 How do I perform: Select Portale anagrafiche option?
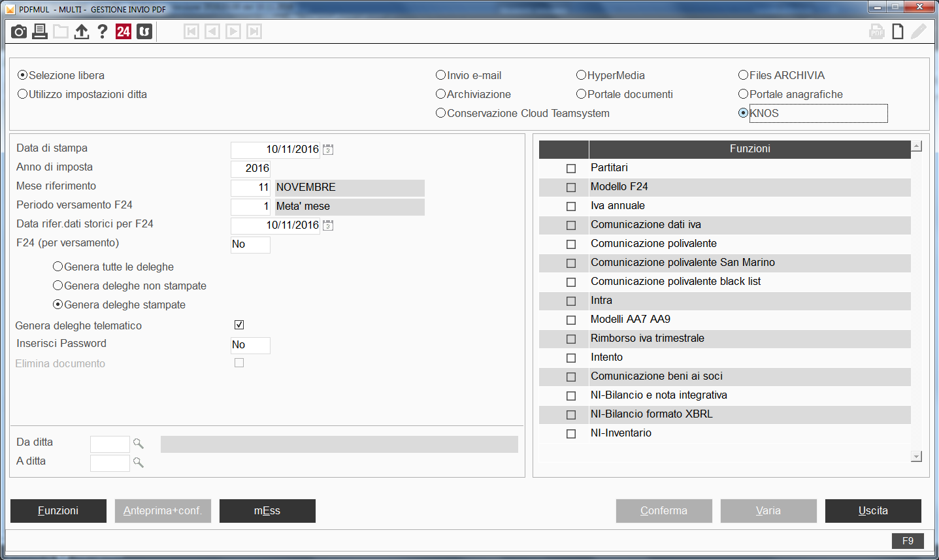(744, 94)
